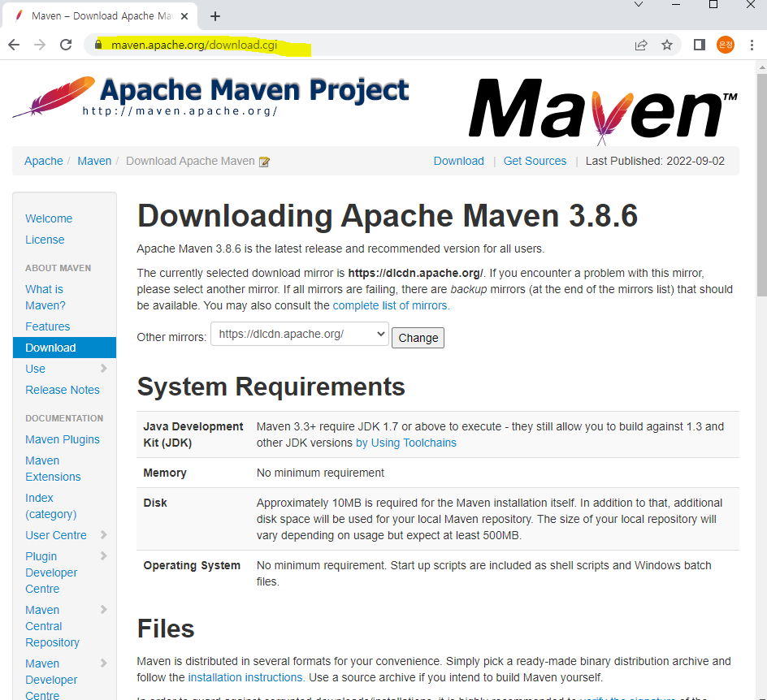This screenshot has width=767, height=700.
Task: Select the Maven download browser tab
Action: pos(100,16)
